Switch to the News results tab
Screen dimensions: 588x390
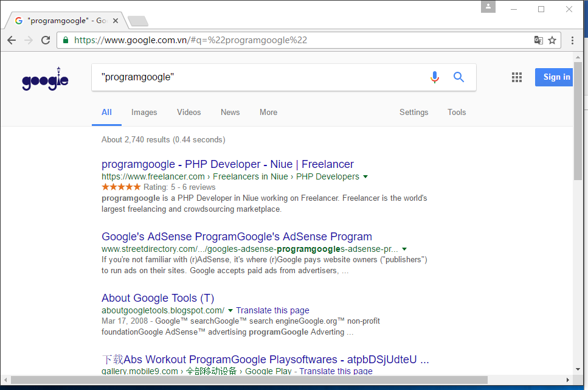pyautogui.click(x=230, y=112)
